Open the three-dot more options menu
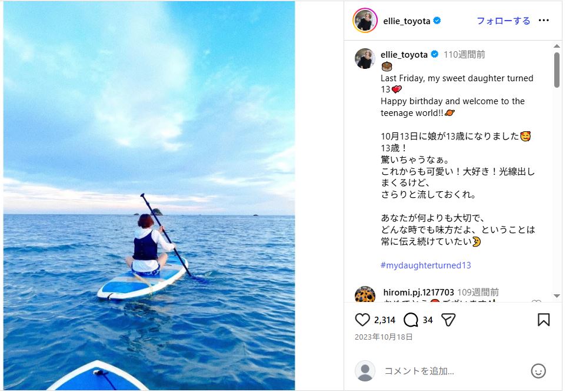This screenshot has width=566, height=392. point(544,21)
